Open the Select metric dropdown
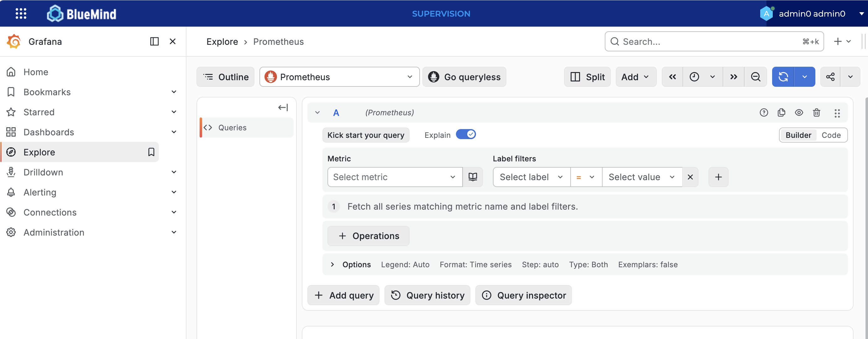868x339 pixels. (395, 177)
